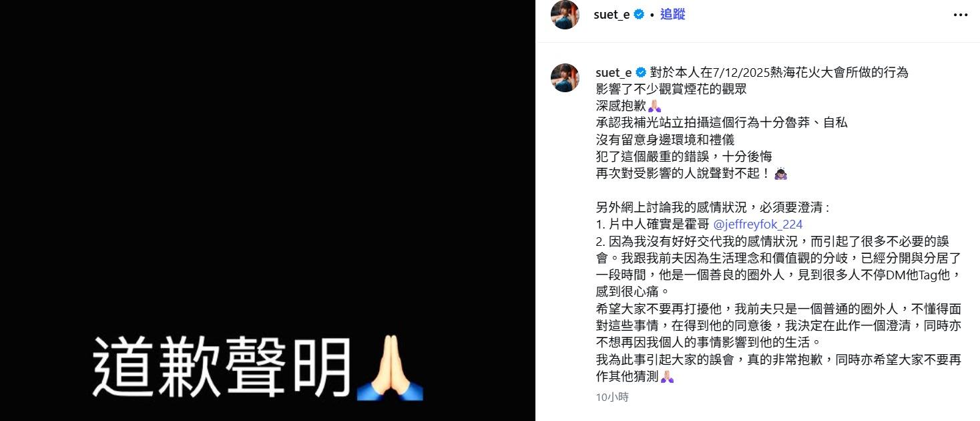Click the verified badge in the post header
This screenshot has width=980, height=421.
[639, 15]
